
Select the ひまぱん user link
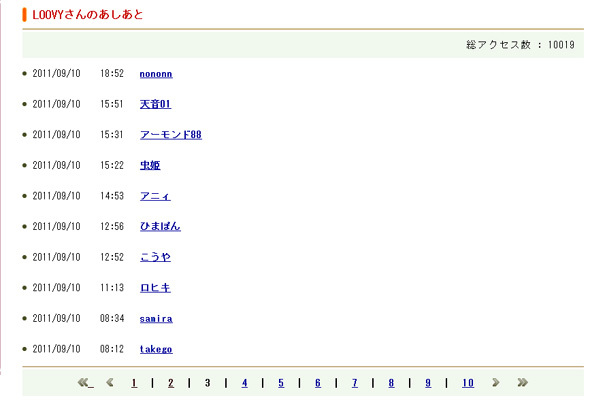(x=160, y=227)
